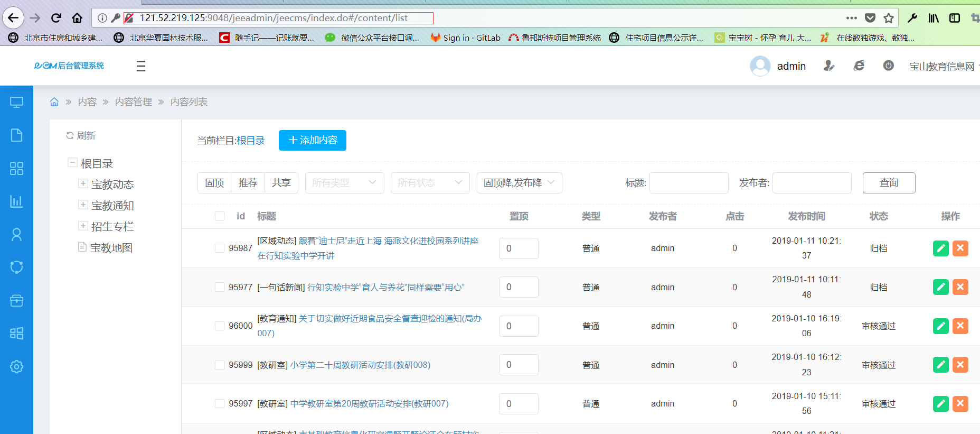Viewport: 980px width, 434px height.
Task: Open the monitor dashboard sidebar icon
Action: pyautogui.click(x=16, y=103)
